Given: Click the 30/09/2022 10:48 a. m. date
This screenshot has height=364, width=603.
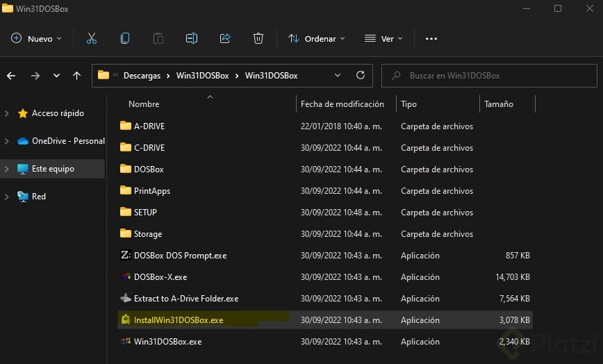Looking at the screenshot, I should pos(341,212).
